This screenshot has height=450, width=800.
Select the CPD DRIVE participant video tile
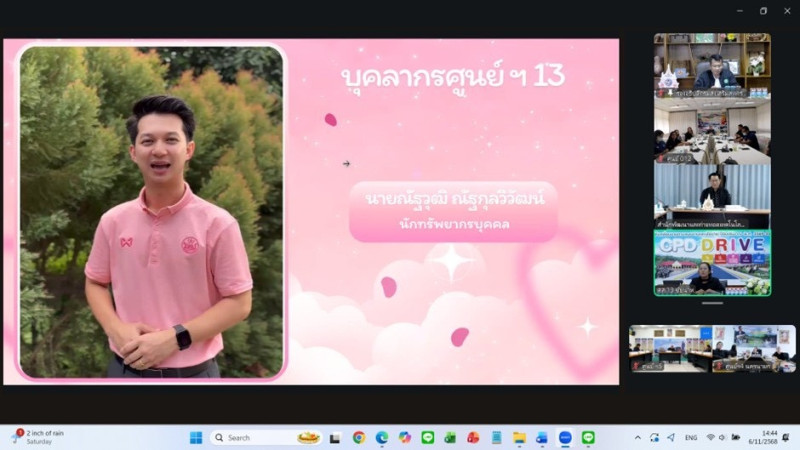[712, 264]
